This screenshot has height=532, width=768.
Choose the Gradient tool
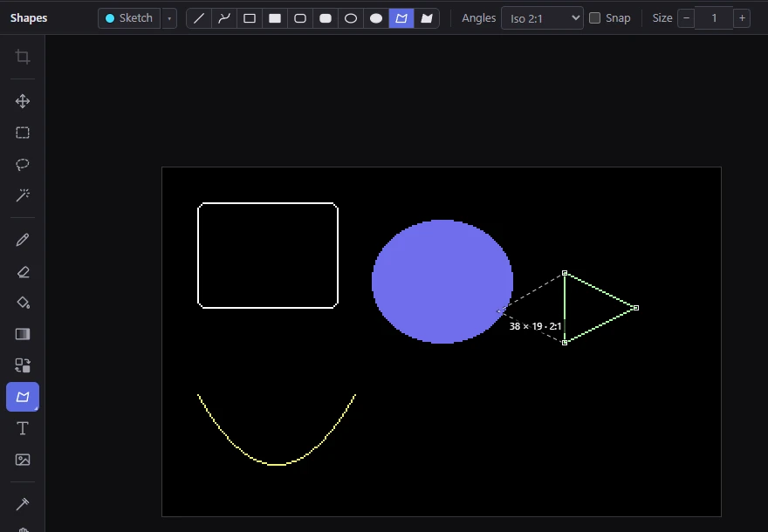click(x=23, y=334)
